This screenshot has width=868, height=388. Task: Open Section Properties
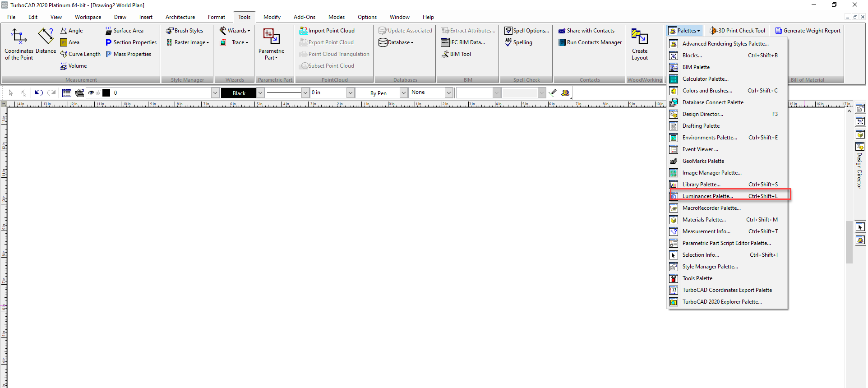[131, 42]
